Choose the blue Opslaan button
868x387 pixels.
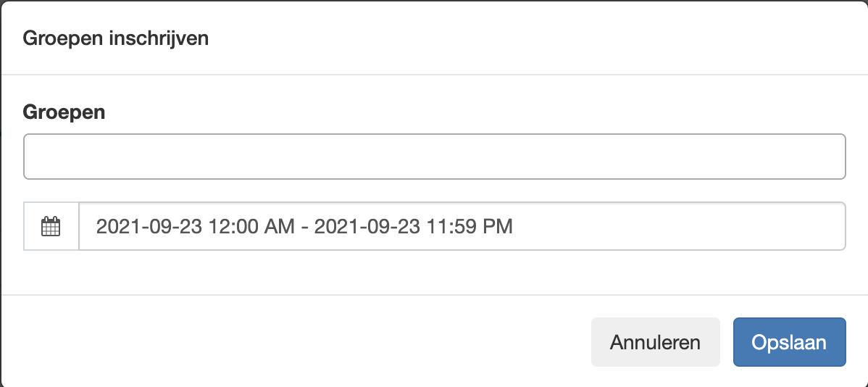click(x=790, y=342)
